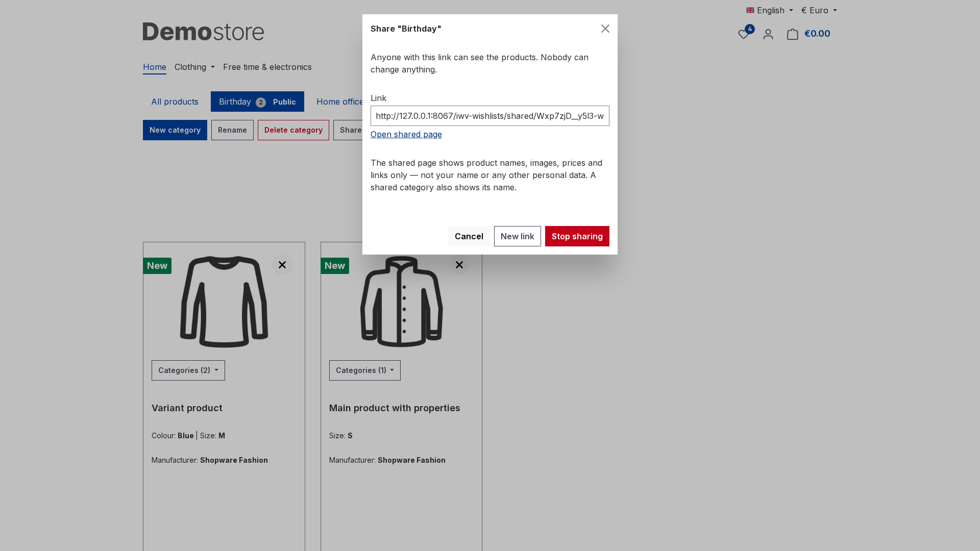This screenshot has height=551, width=980.
Task: Select the Birthday Public tab
Action: click(x=257, y=102)
